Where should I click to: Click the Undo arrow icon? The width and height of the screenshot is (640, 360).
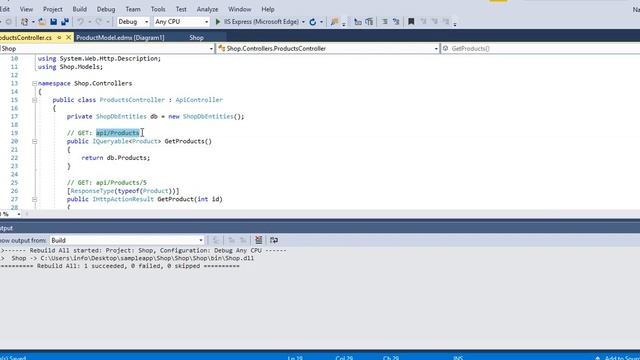pyautogui.click(x=80, y=22)
